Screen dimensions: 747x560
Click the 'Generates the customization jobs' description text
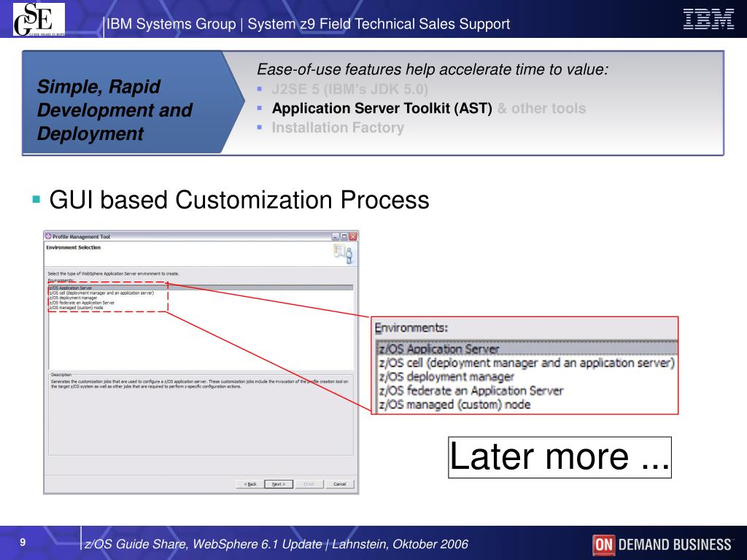click(200, 384)
